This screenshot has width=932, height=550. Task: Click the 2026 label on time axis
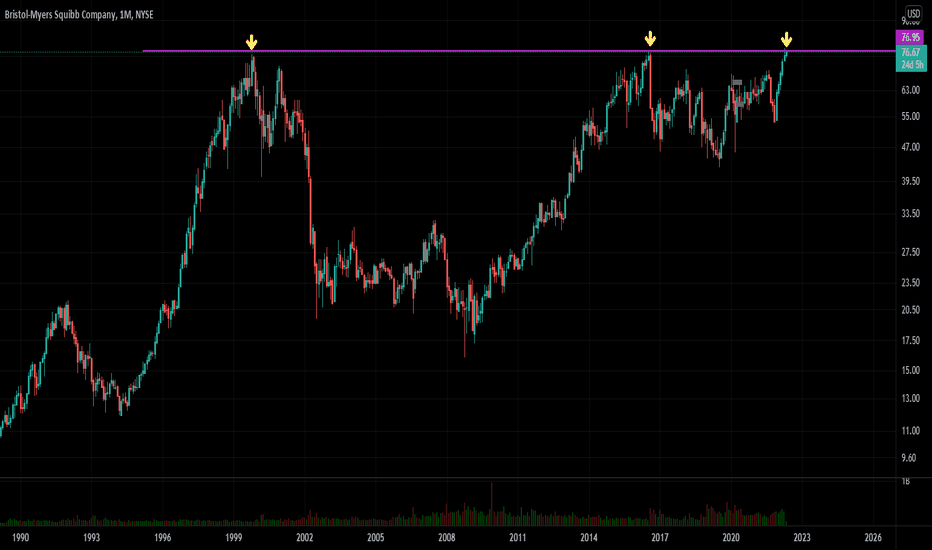[x=873, y=538]
